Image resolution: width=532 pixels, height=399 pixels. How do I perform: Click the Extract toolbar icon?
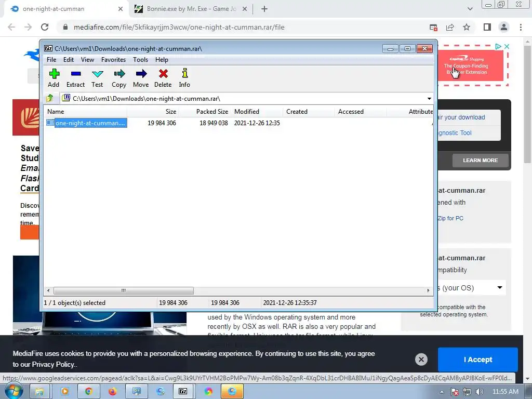pos(75,78)
